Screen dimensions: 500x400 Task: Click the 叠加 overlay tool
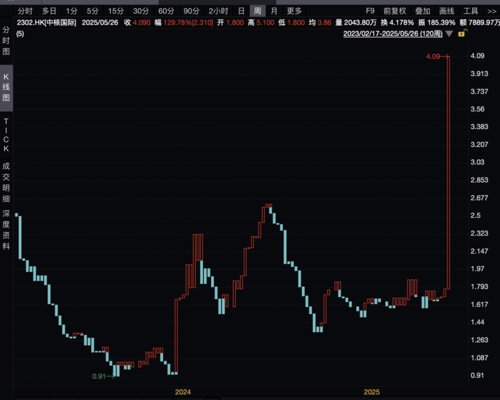pyautogui.click(x=423, y=11)
